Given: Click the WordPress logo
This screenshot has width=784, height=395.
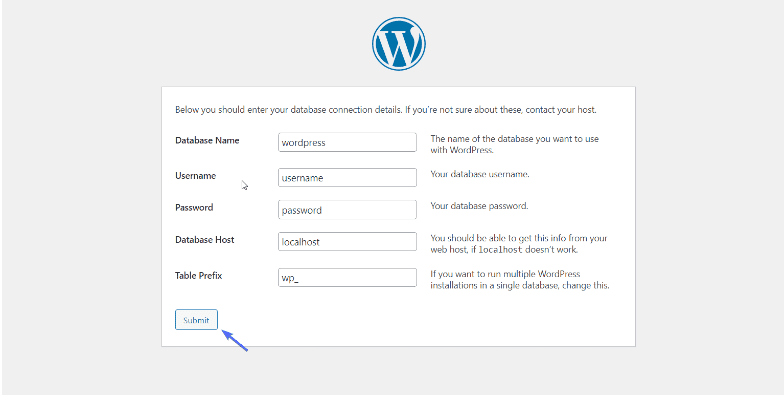Looking at the screenshot, I should [398, 44].
